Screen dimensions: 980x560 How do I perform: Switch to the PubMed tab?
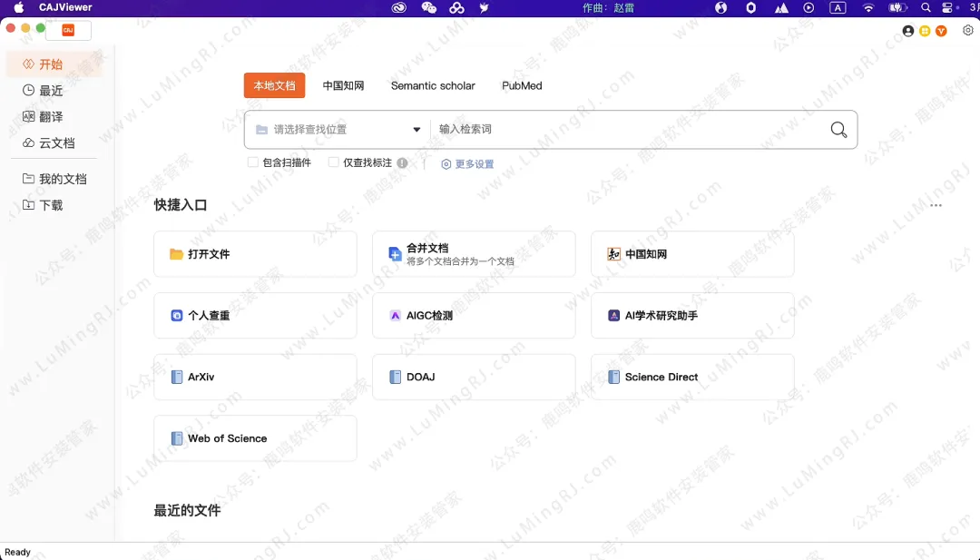coord(521,85)
